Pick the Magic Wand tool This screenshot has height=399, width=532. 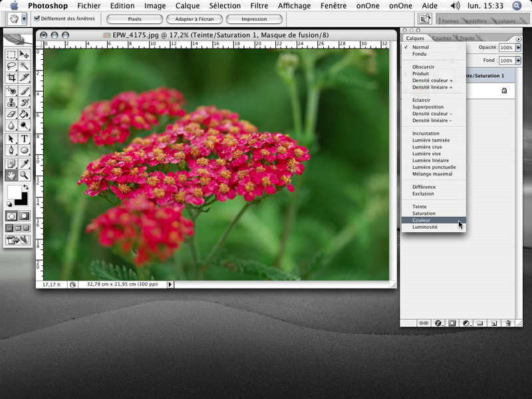point(24,66)
